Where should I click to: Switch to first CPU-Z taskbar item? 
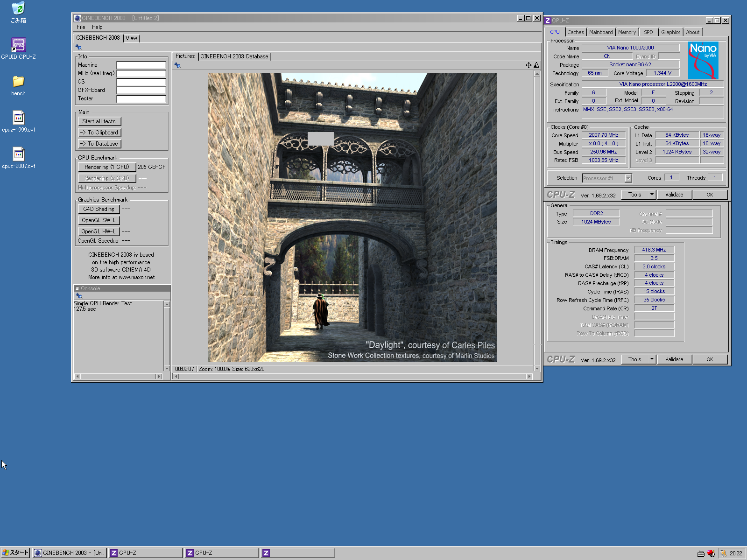click(x=146, y=553)
